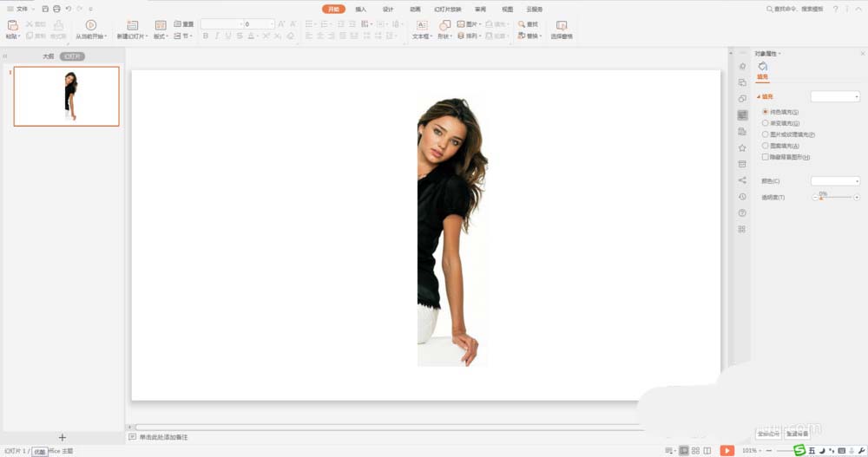Image resolution: width=868 pixels, height=457 pixels.
Task: Select the 纯色填充 solid fill radio button
Action: (765, 112)
